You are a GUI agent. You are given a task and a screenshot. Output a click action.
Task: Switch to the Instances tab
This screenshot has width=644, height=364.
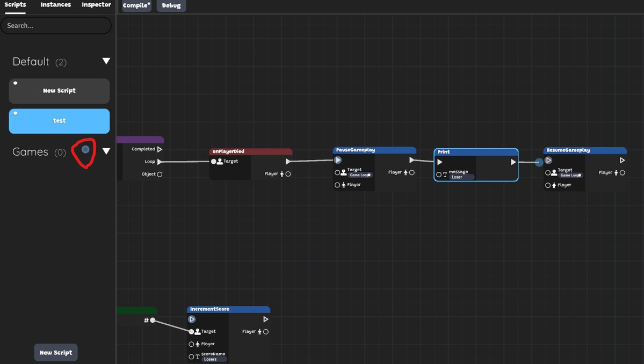(55, 4)
